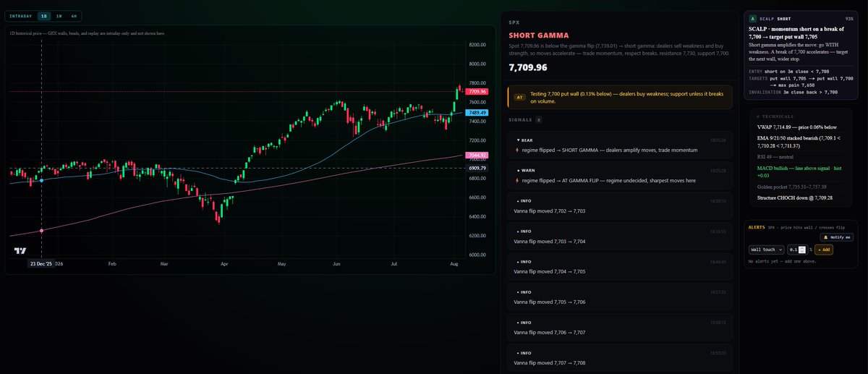The height and width of the screenshot is (374, 868).
Task: Select the 1D timeframe tab
Action: click(44, 16)
